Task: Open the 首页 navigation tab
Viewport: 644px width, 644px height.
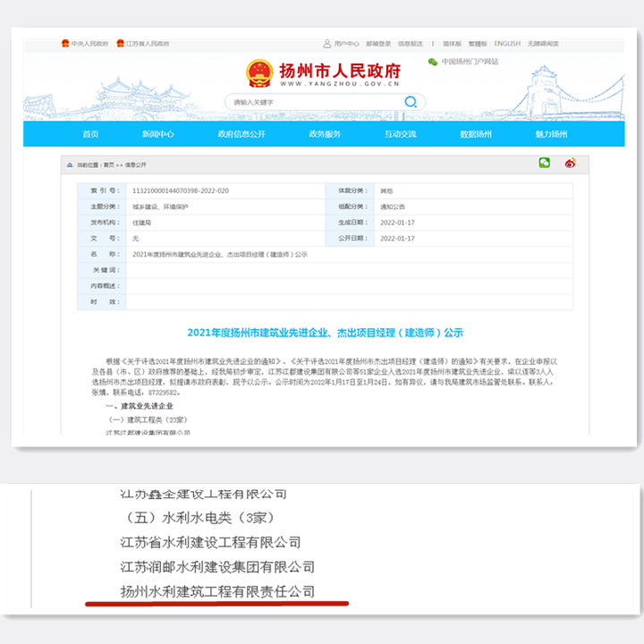Action: (x=90, y=134)
